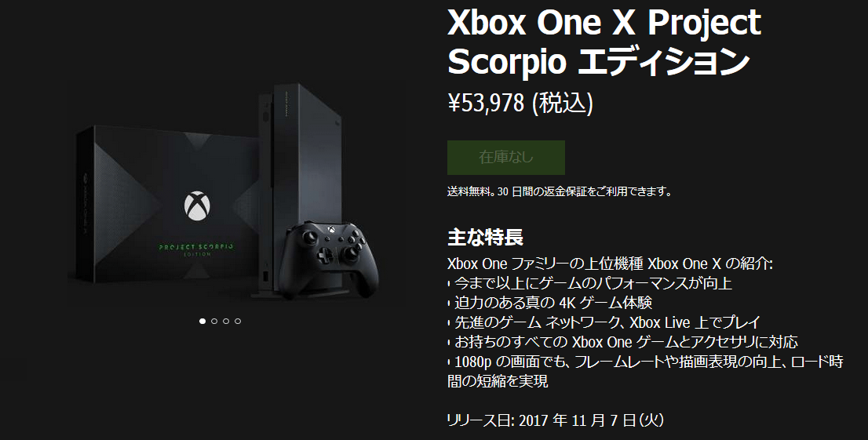Select the first filled carousel dot
This screenshot has width=868, height=440.
[x=202, y=321]
